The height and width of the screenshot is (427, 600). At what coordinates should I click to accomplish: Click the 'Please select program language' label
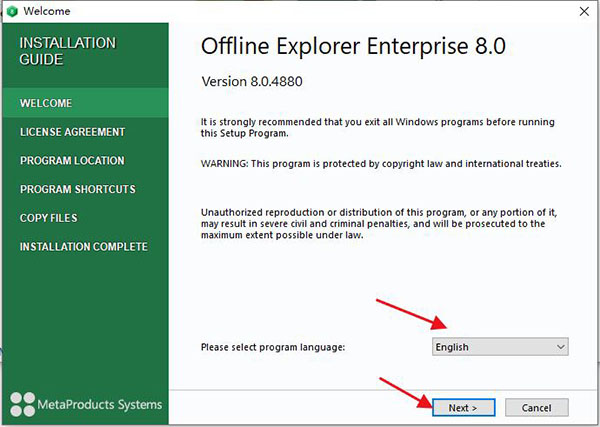273,347
